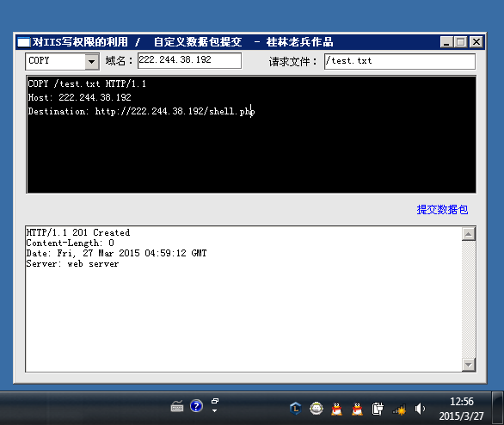Image resolution: width=504 pixels, height=425 pixels.
Task: Click the taskbar date 2015/3/27
Action: [461, 416]
